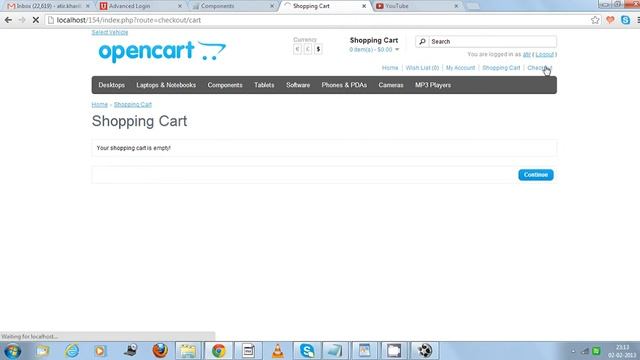Open the Desktops menu

(111, 85)
